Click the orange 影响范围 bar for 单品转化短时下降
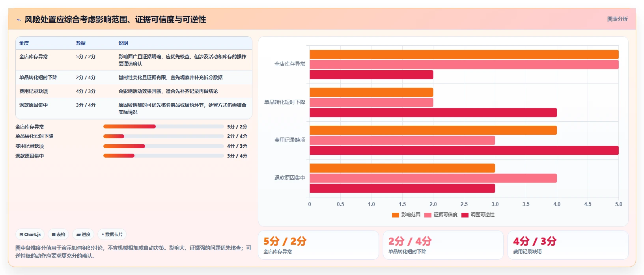 pyautogui.click(x=371, y=92)
